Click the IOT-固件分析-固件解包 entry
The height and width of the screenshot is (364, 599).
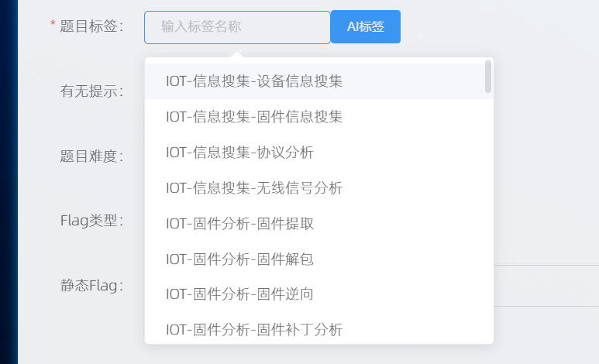tap(239, 259)
